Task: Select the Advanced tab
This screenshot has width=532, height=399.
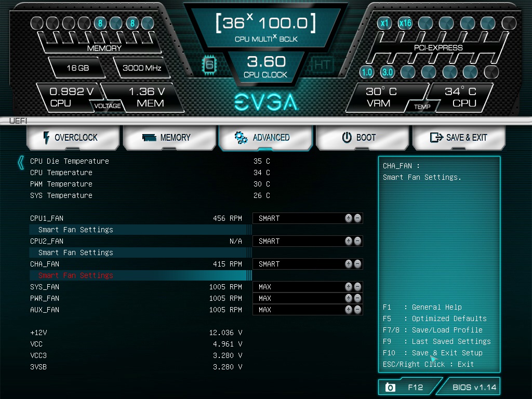Action: [265, 137]
